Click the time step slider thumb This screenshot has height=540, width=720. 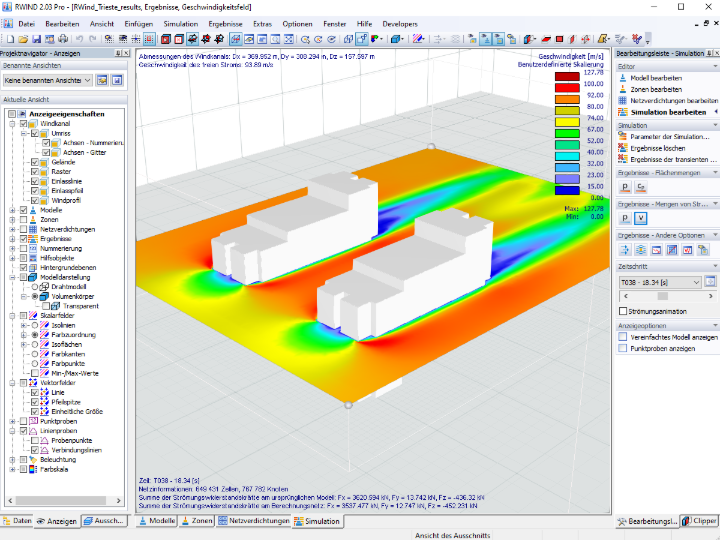point(663,296)
